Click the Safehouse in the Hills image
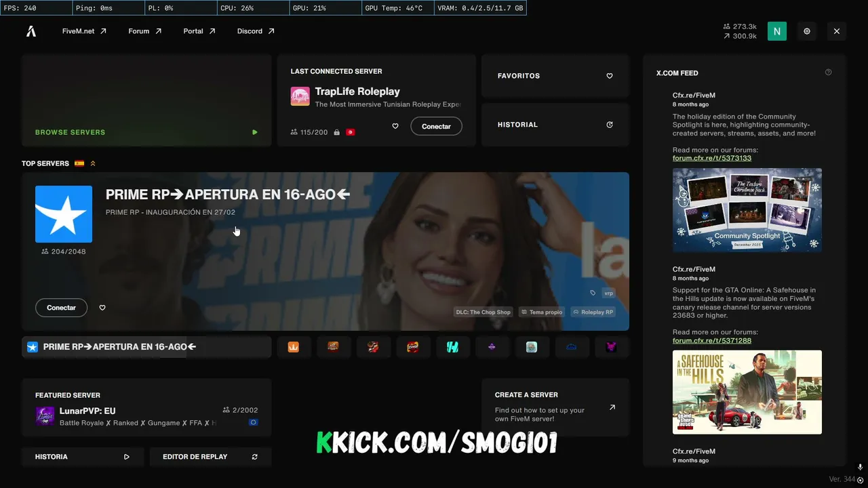 747,392
